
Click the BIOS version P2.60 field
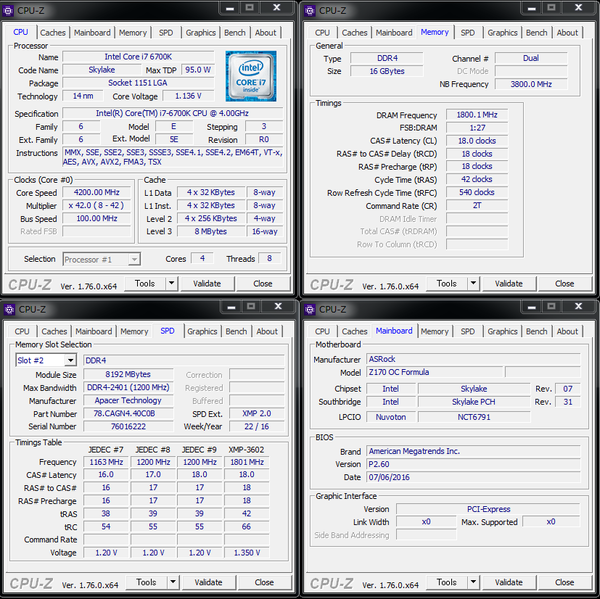point(473,464)
